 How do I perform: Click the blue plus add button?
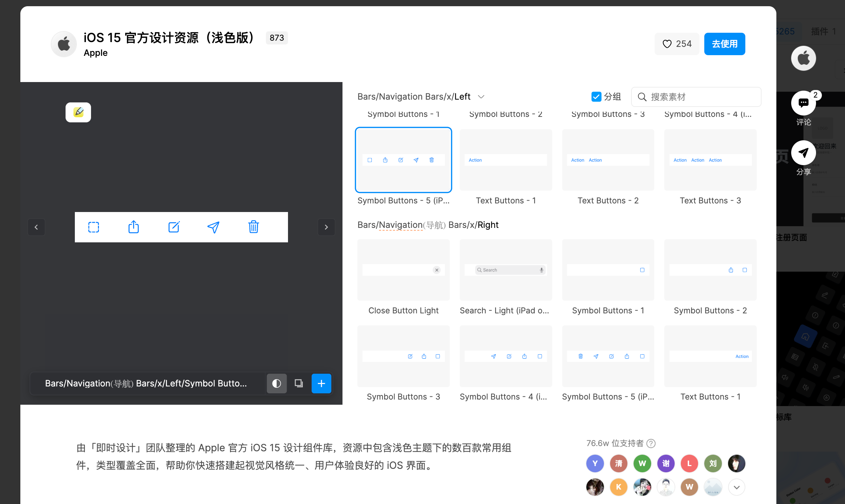(321, 383)
